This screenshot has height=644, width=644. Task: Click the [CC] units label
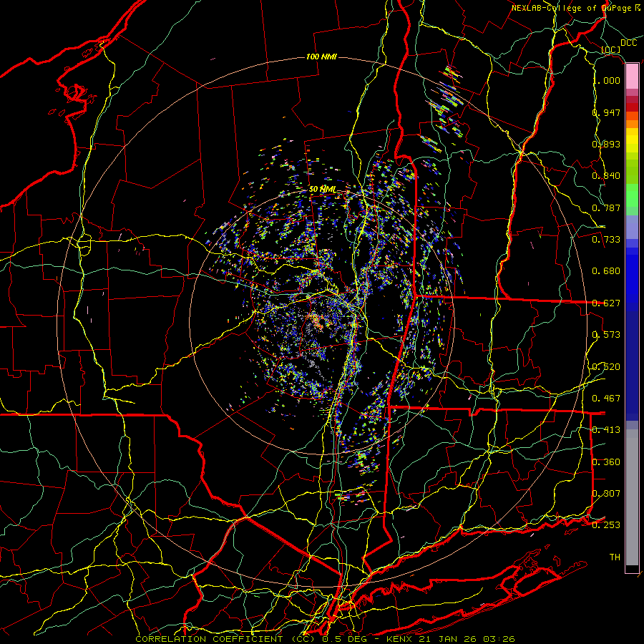click(611, 49)
